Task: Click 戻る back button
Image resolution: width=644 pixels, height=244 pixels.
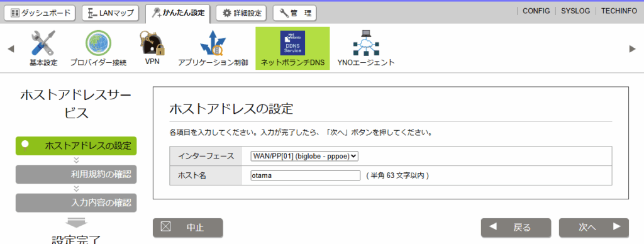Action: point(516,228)
